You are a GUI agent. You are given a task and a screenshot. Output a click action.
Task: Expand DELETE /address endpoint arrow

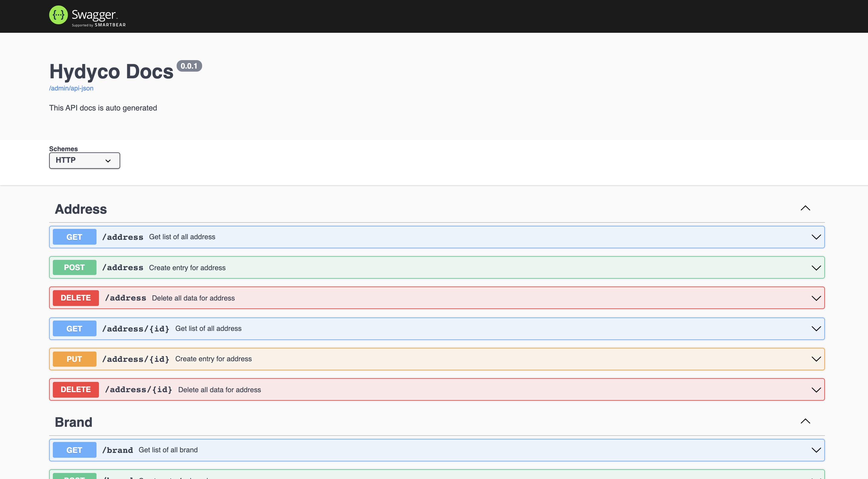point(816,298)
